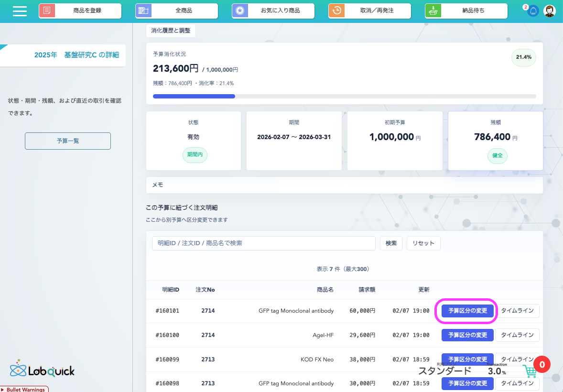This screenshot has width=563, height=392.
Task: Open タイムライン for item #160100
Action: pos(517,335)
